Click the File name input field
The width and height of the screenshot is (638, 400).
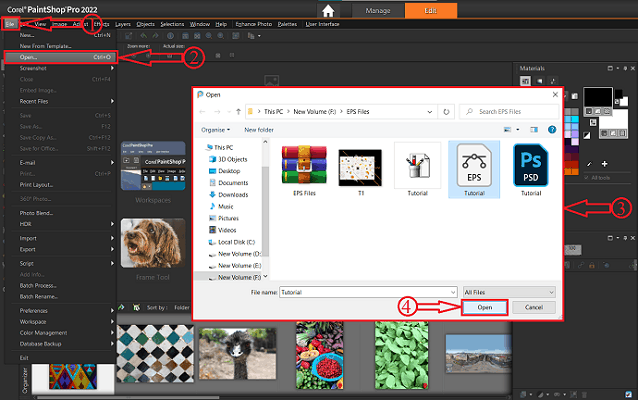pyautogui.click(x=368, y=292)
